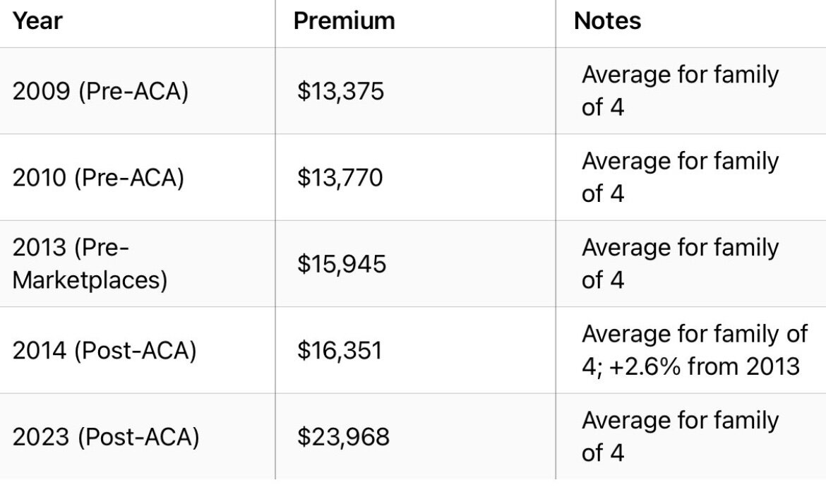Click the $23,968 premium value
Image resolution: width=826 pixels, height=504 pixels.
pos(343,438)
